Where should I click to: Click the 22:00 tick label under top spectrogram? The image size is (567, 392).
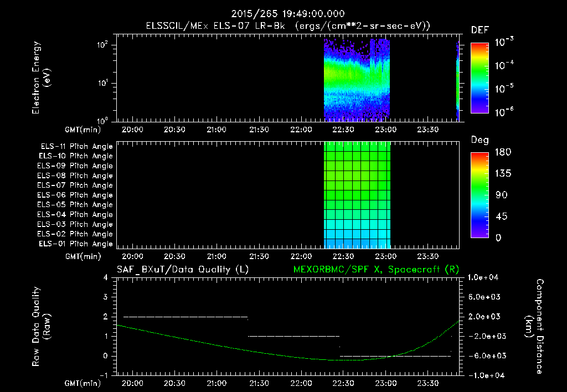tap(301, 130)
